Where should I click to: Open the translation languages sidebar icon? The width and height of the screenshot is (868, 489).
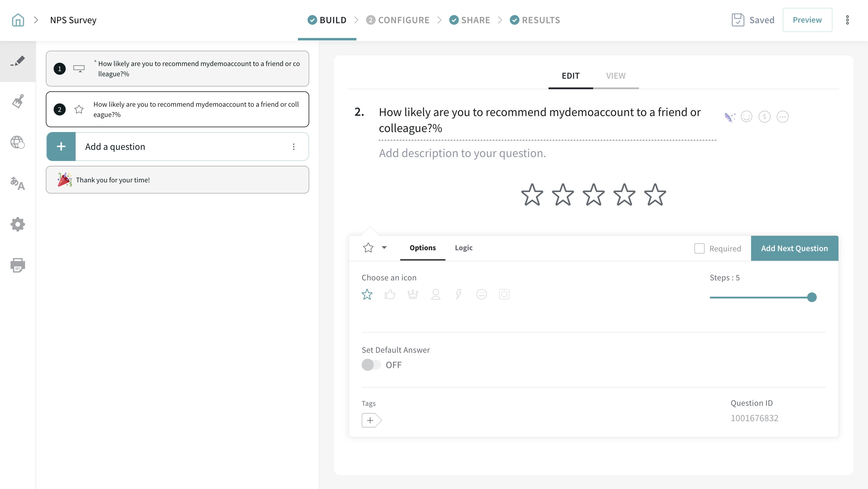[x=18, y=184]
